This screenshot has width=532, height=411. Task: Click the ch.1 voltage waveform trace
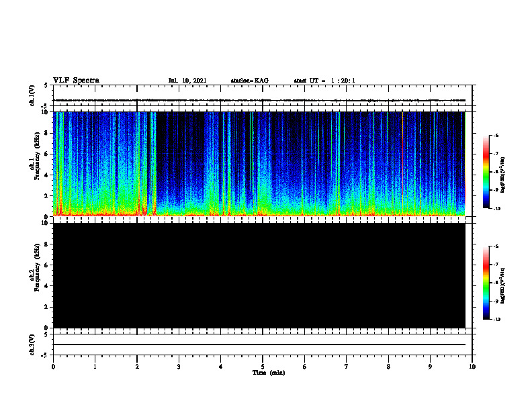259,100
